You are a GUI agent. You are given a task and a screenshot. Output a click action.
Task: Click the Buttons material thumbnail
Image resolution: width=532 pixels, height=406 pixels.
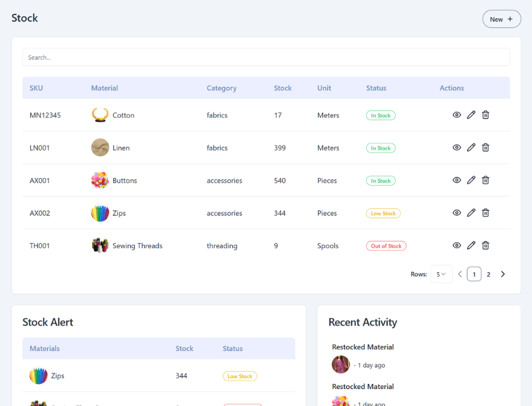[x=100, y=180]
